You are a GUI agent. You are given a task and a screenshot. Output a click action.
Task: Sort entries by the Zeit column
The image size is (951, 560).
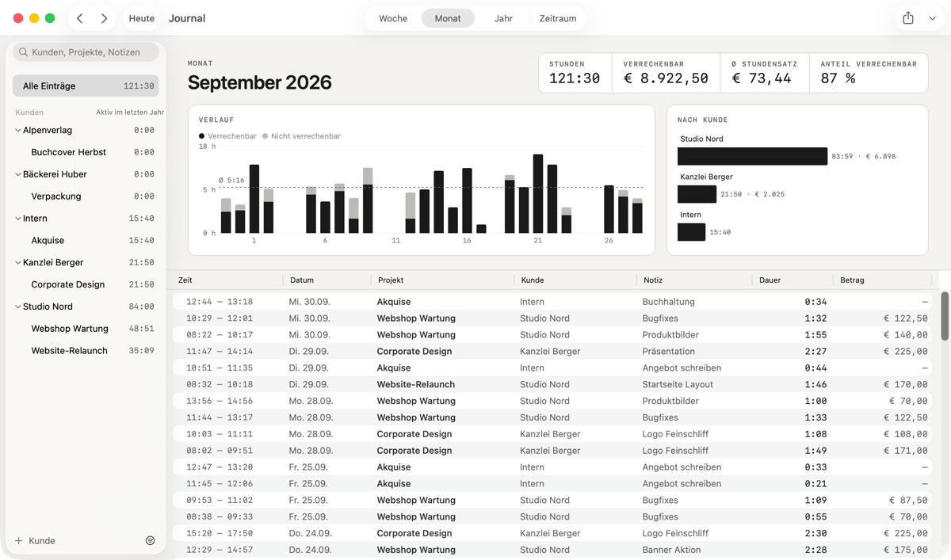[227, 280]
